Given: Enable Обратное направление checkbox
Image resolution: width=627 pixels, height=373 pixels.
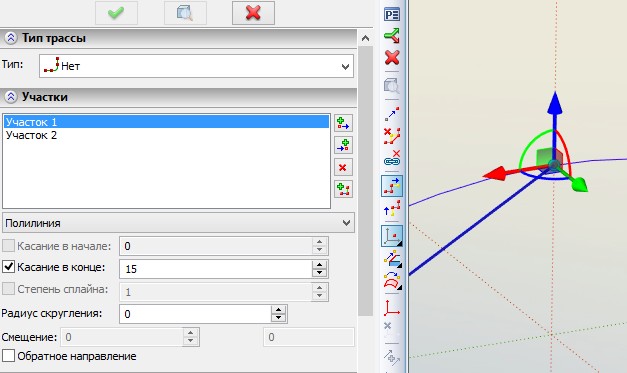Looking at the screenshot, I should click(x=8, y=355).
